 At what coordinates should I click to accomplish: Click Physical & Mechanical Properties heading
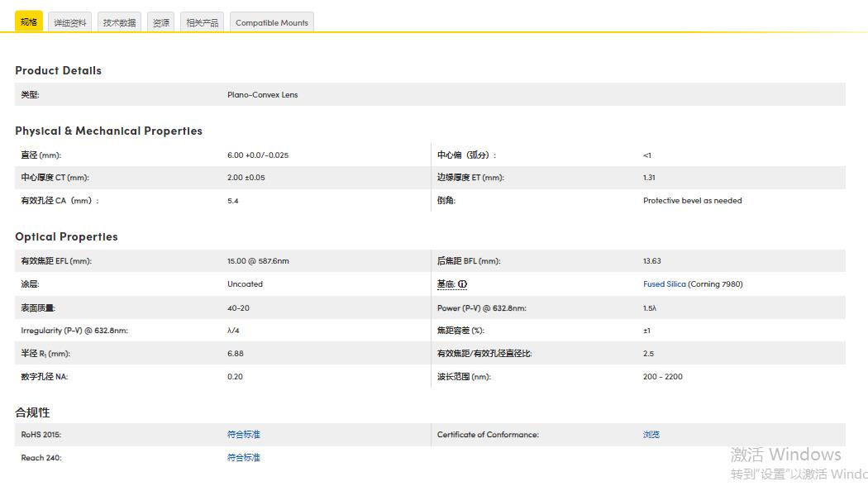coord(108,131)
